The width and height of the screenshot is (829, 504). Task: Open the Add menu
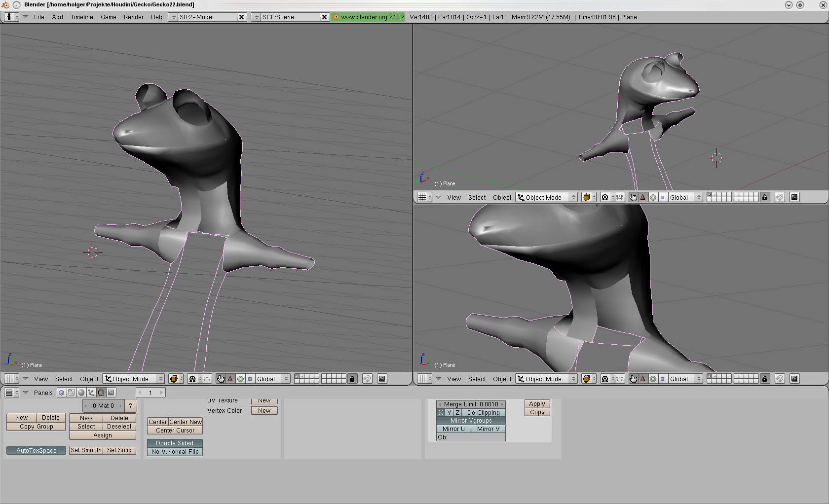[57, 17]
